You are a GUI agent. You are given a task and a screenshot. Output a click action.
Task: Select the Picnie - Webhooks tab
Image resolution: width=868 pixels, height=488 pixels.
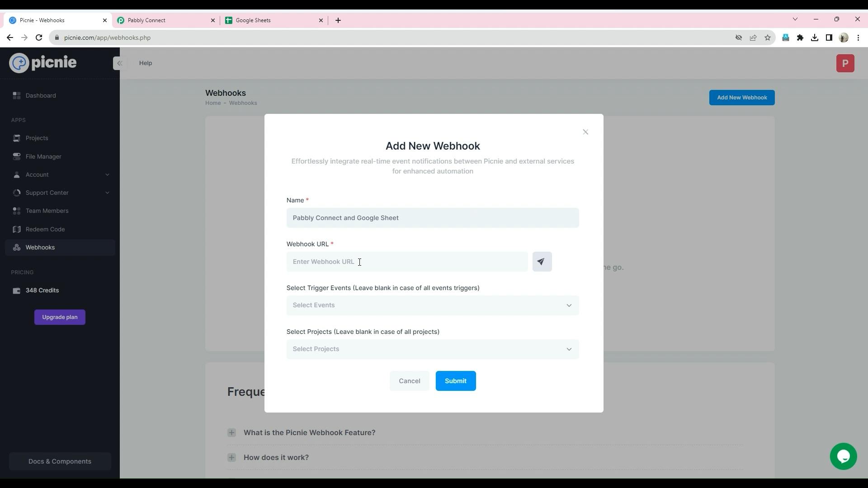click(58, 20)
